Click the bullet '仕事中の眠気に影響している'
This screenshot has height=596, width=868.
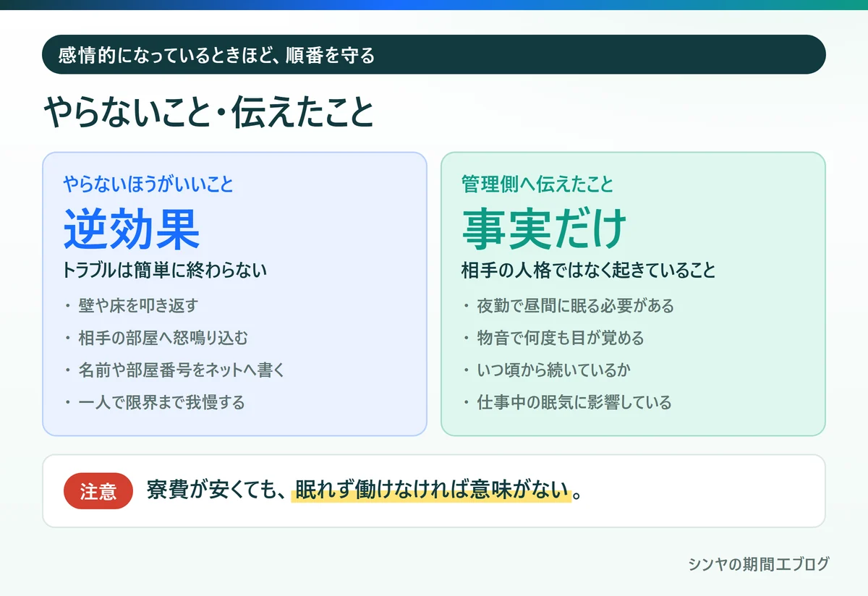click(574, 402)
